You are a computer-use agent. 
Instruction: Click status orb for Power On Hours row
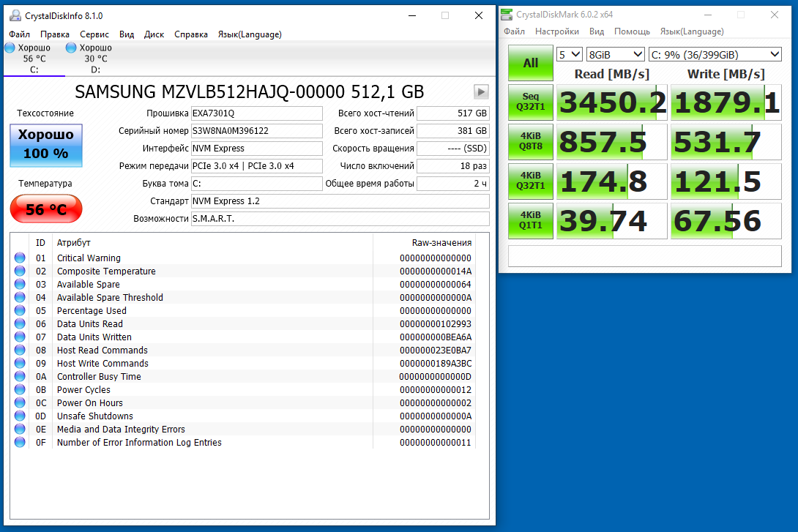click(x=20, y=402)
